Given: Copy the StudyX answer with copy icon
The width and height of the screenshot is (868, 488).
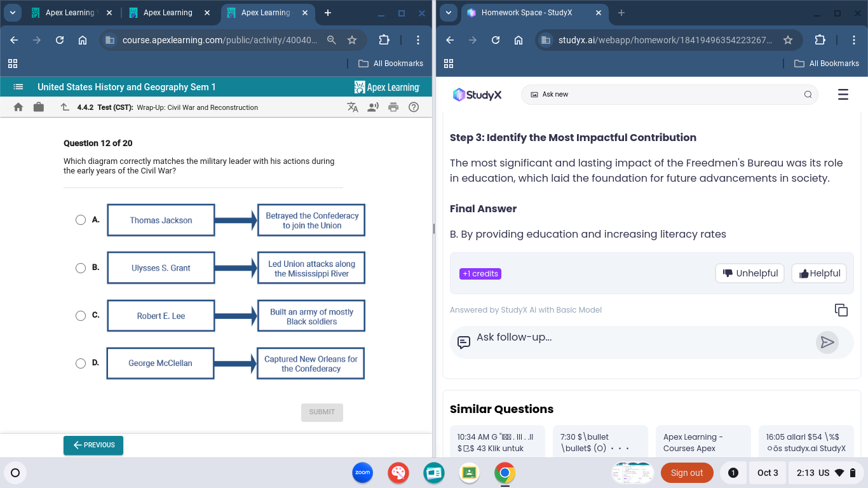Looking at the screenshot, I should [841, 310].
